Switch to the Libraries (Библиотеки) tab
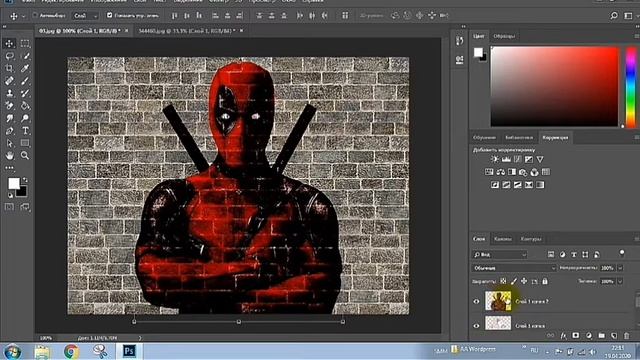Screen dimensions: 640x360 pos(519,138)
